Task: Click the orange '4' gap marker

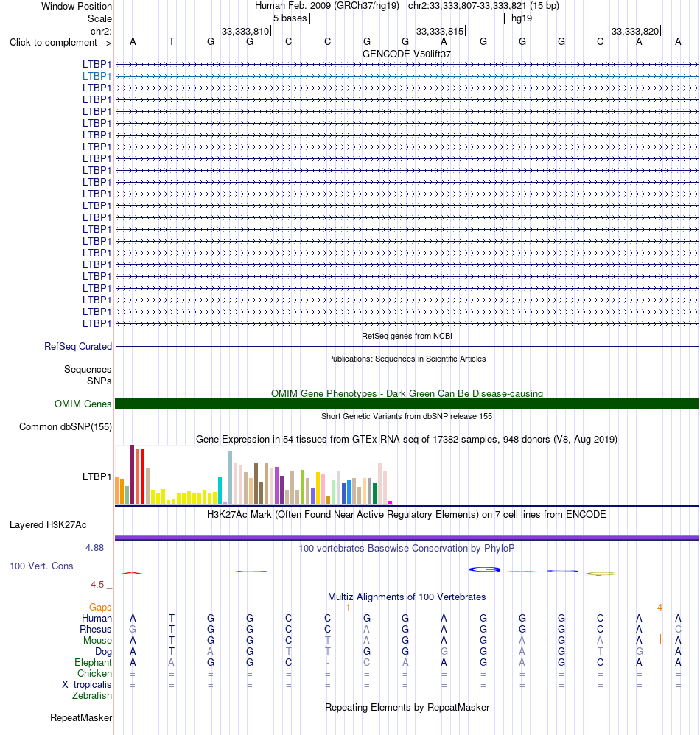Action: [x=659, y=607]
